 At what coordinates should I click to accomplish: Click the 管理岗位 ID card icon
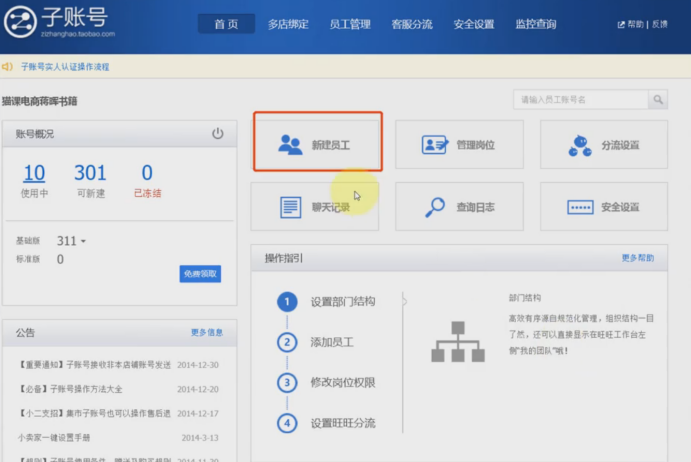click(x=435, y=144)
